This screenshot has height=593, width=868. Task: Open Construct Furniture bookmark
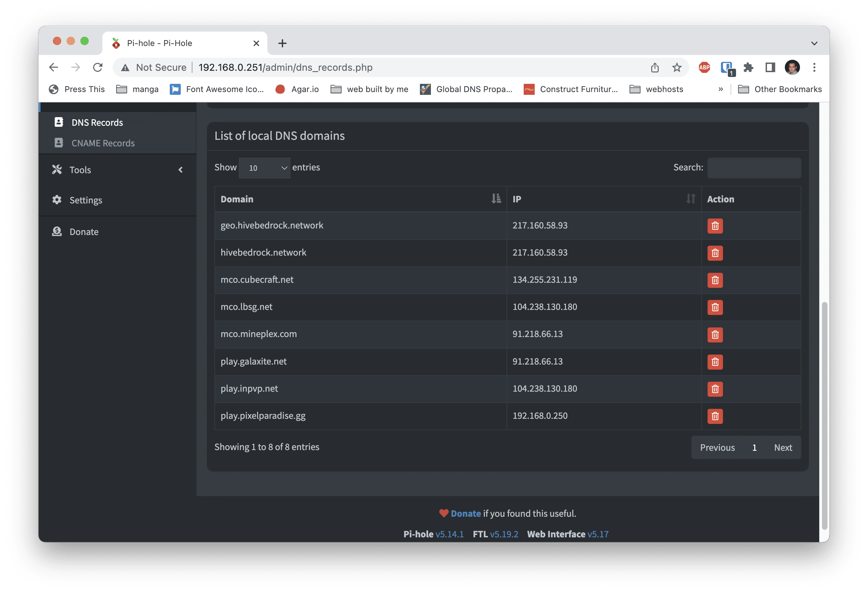point(571,89)
